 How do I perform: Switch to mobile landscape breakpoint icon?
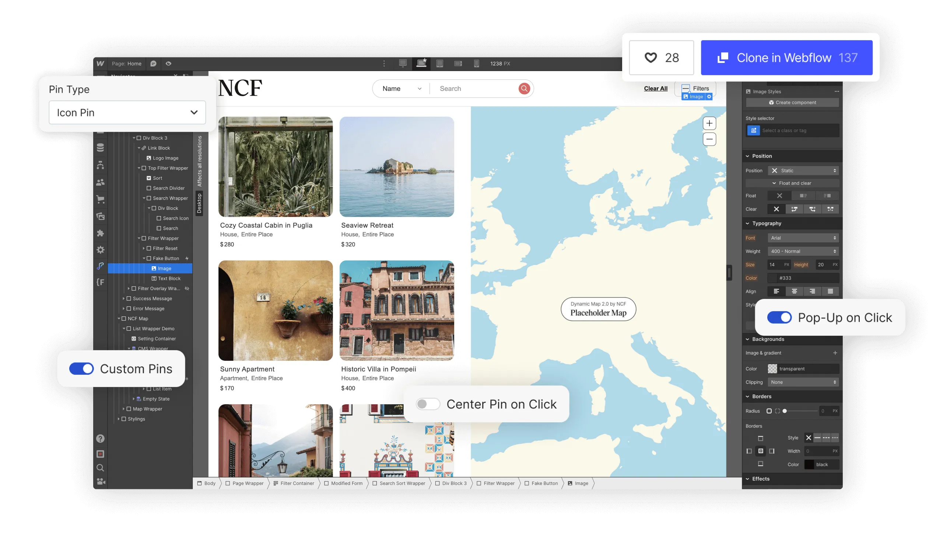pyautogui.click(x=458, y=63)
